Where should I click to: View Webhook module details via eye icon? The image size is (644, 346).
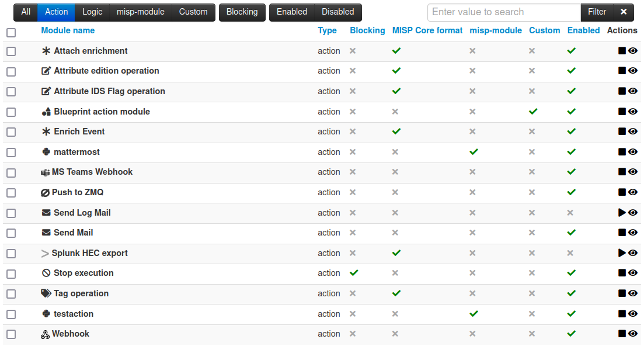[633, 334]
